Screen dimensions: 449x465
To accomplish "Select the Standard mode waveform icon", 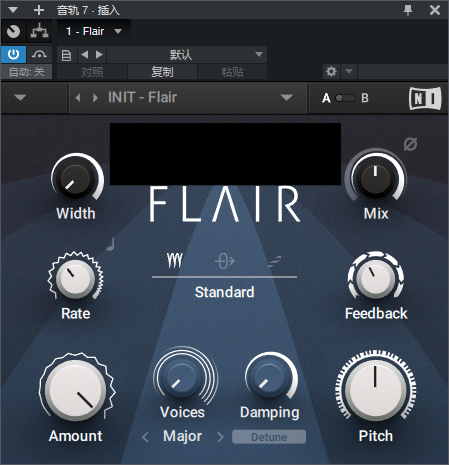I will point(175,261).
